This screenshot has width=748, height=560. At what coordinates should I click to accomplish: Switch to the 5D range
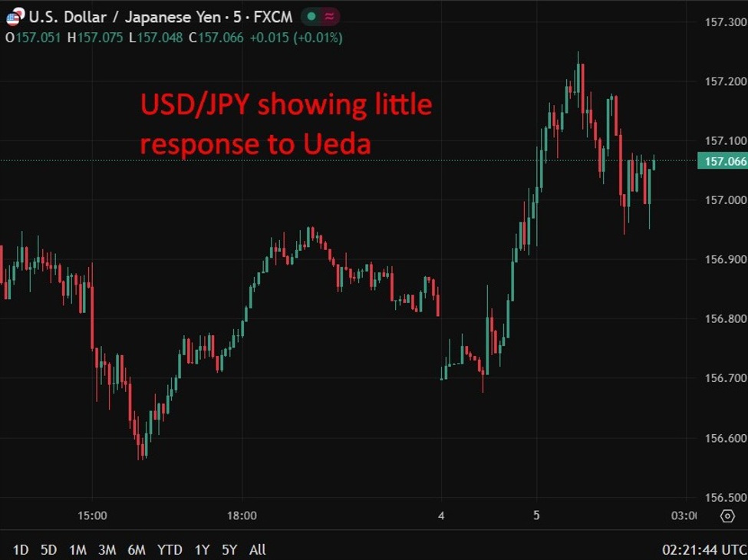pyautogui.click(x=48, y=550)
